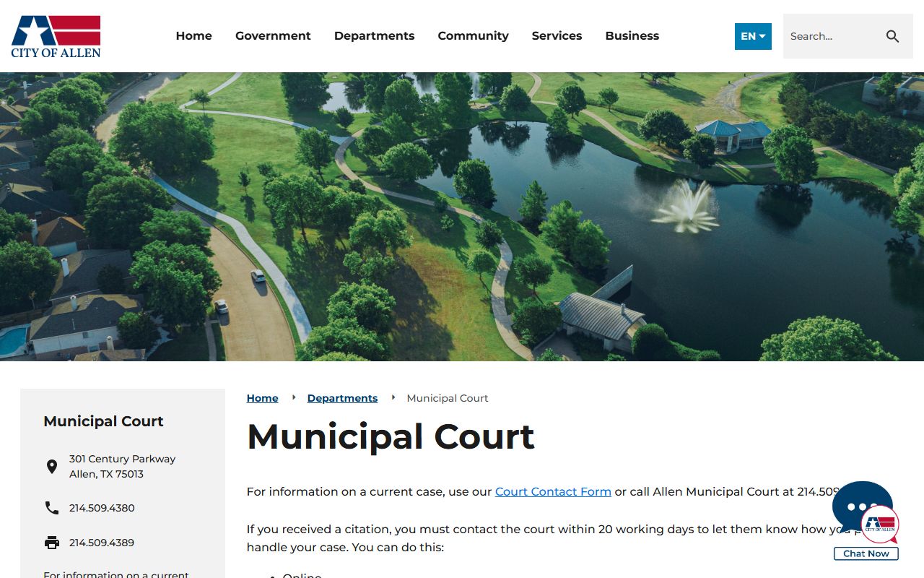
Task: Click the location pin icon in sidebar
Action: tap(52, 467)
